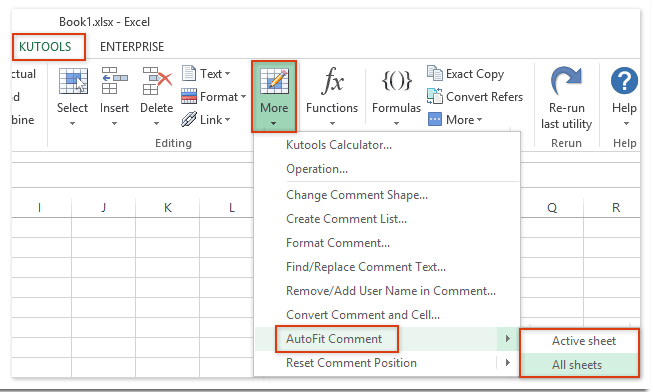Viewport: 653px width, 392px height.
Task: Select Convert Comment and Cell option
Action: click(363, 315)
